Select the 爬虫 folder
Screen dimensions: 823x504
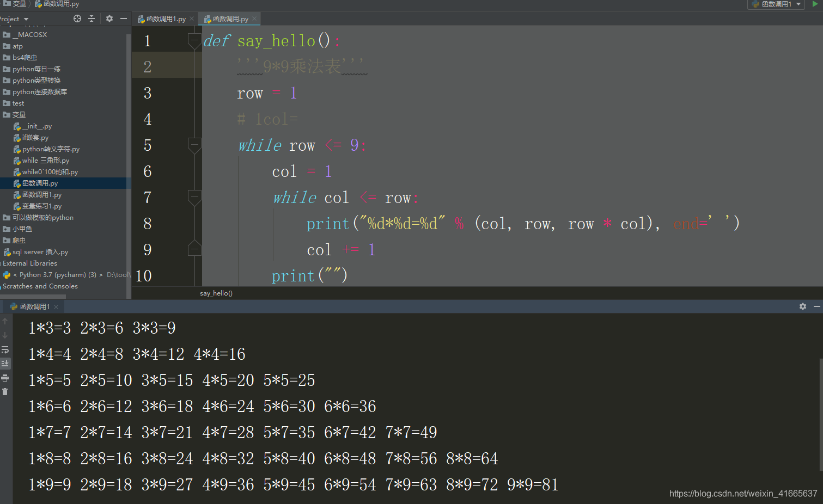pos(15,241)
